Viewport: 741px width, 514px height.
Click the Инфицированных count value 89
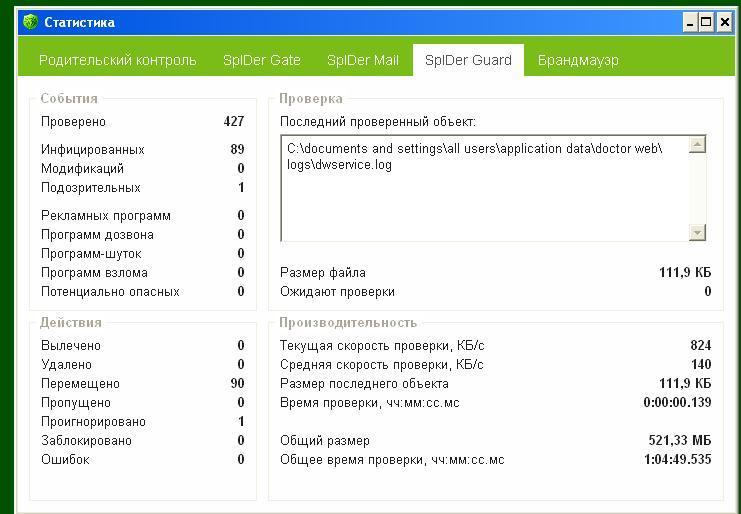click(x=237, y=150)
